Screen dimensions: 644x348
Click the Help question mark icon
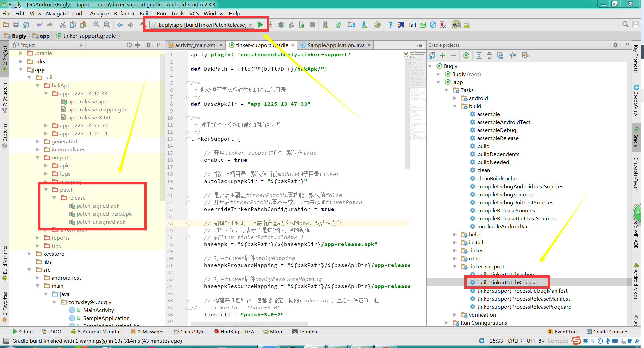coord(390,25)
